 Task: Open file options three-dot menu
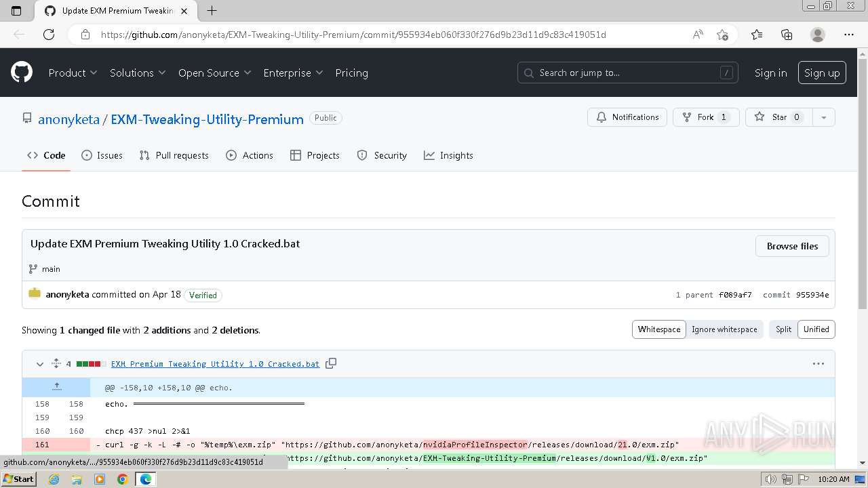coord(818,364)
